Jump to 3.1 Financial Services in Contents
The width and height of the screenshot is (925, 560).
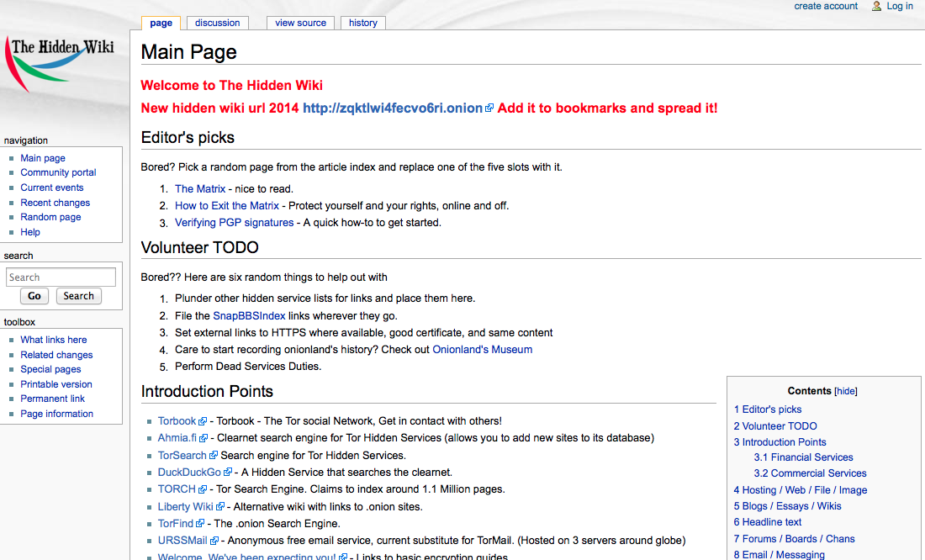click(803, 457)
